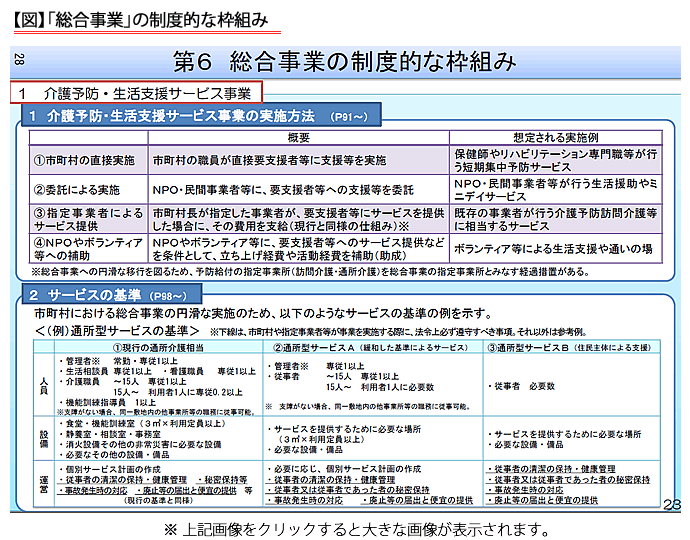Click row header 設備

pyautogui.click(x=44, y=439)
